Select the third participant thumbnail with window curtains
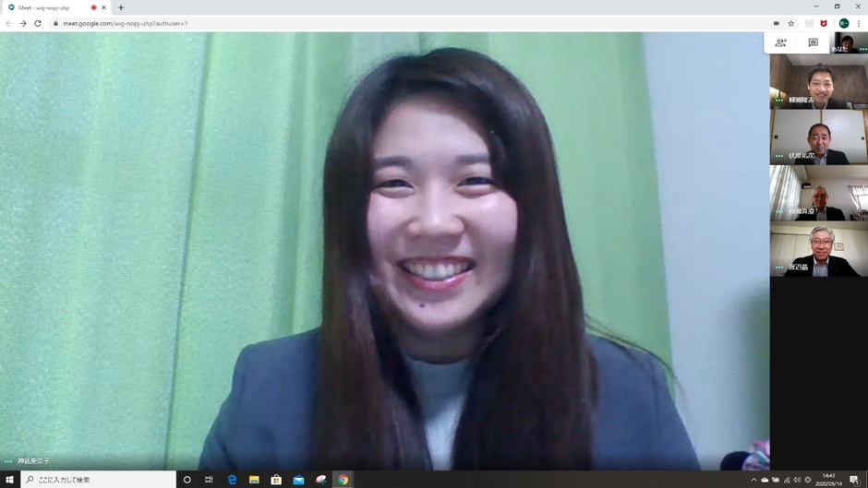 (819, 193)
